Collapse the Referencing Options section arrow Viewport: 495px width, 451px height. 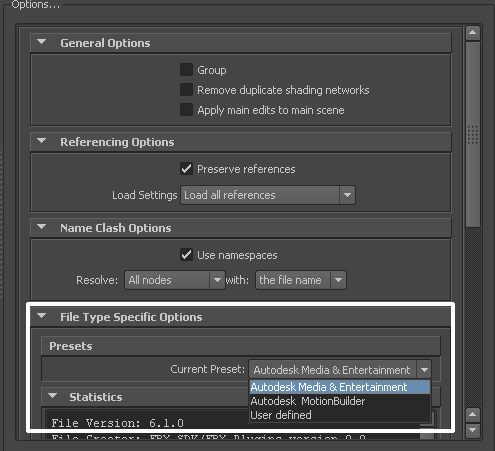point(42,141)
